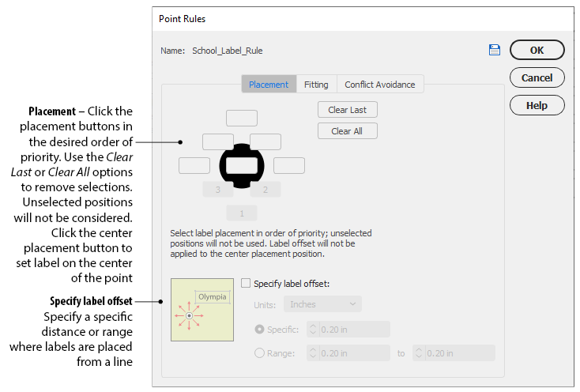Select the center placement button on the point

[x=241, y=166]
